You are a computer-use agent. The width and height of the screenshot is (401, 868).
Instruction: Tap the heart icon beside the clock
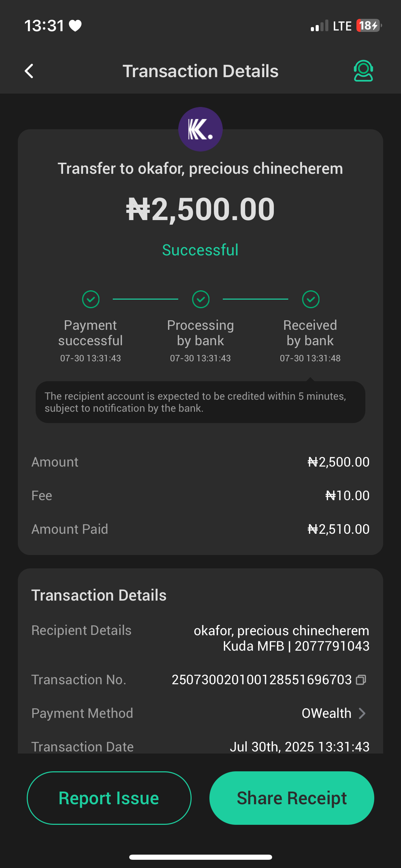tap(75, 26)
